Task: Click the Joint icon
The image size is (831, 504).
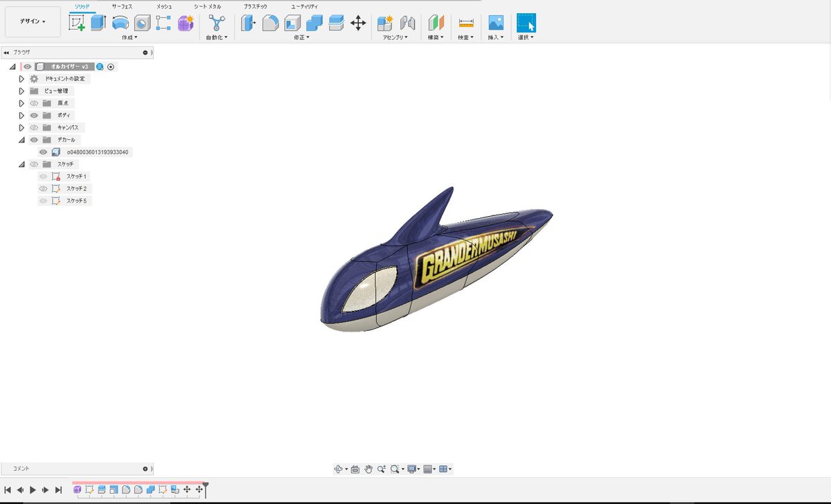Action: [x=408, y=23]
